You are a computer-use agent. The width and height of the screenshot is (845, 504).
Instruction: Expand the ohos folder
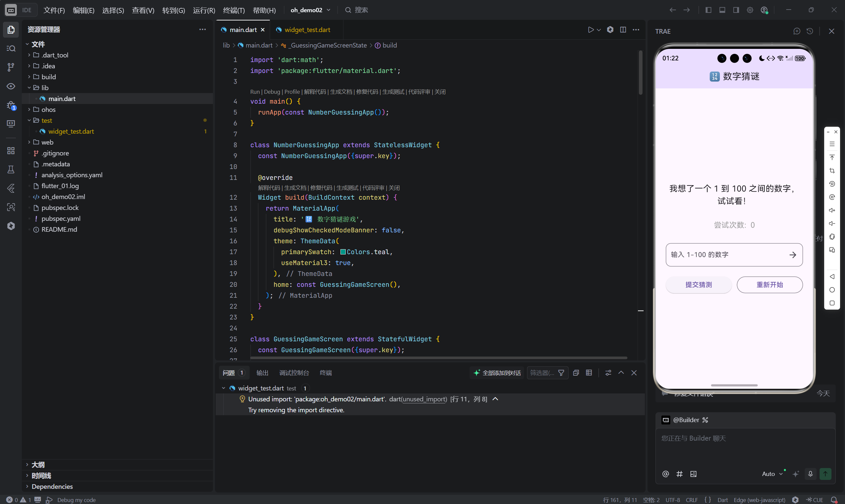(x=48, y=110)
